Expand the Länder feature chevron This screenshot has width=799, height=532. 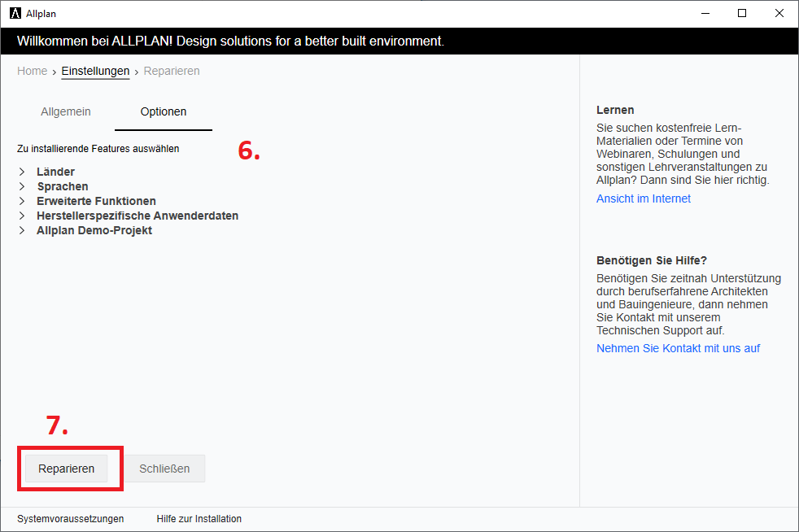click(x=21, y=172)
